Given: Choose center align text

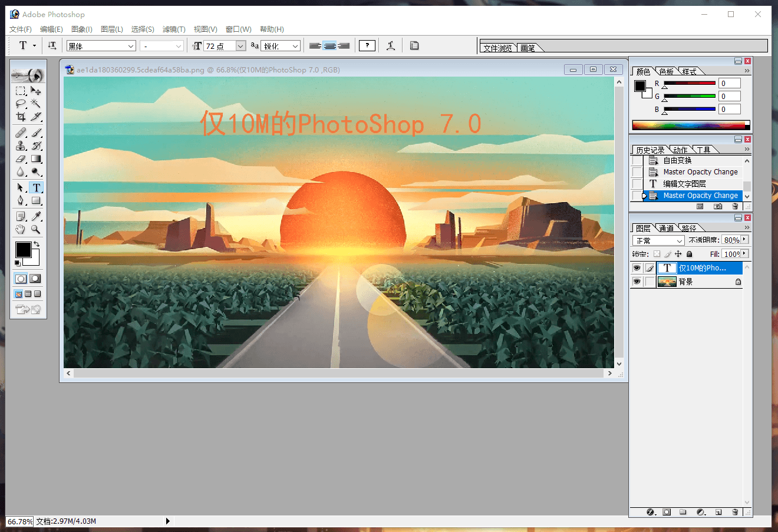Looking at the screenshot, I should (x=329, y=45).
